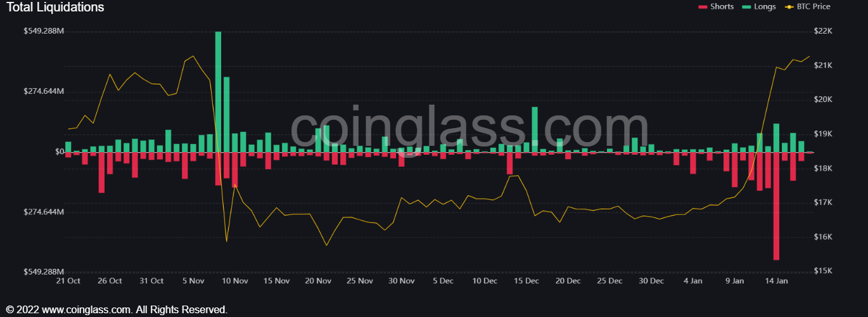Click the copyright www.coinglass.com text
The width and height of the screenshot is (868, 317).
click(x=117, y=310)
